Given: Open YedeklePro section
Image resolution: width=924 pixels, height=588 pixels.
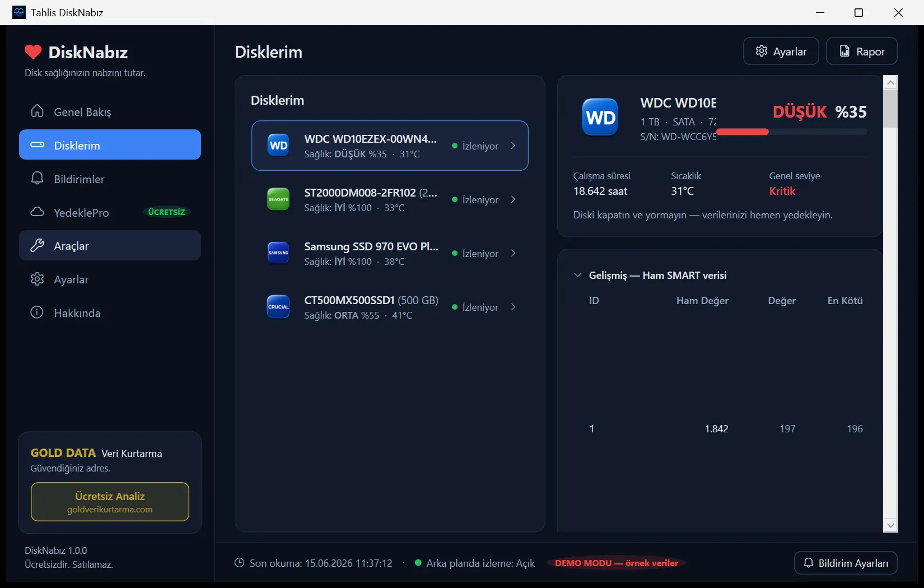Looking at the screenshot, I should click(x=110, y=212).
